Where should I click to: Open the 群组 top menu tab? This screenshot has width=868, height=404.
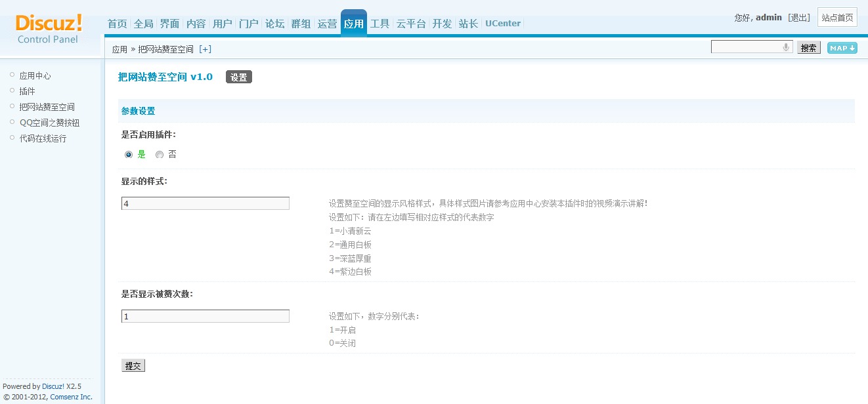tap(301, 24)
